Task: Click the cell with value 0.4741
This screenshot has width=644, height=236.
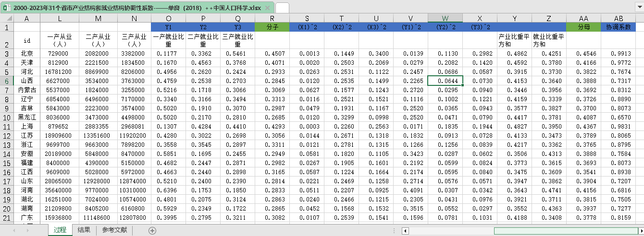Action: [549, 191]
